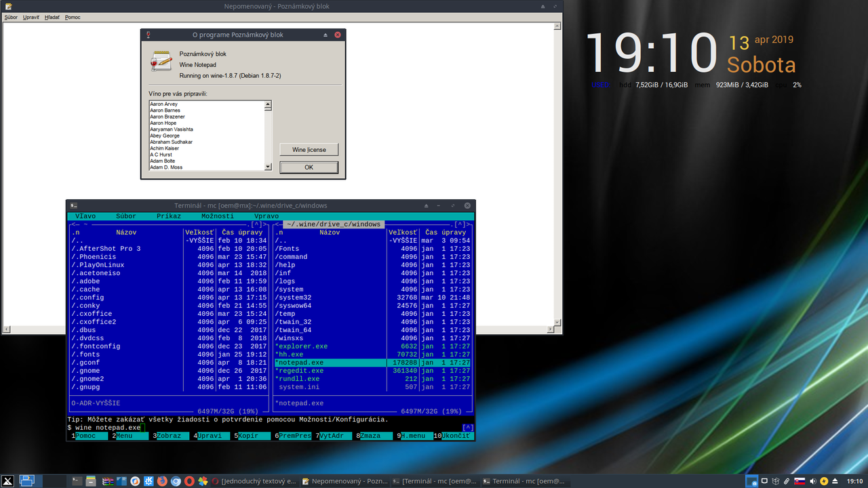The image size is (868, 488).
Task: Click the terminal window title bar icon
Action: point(73,205)
